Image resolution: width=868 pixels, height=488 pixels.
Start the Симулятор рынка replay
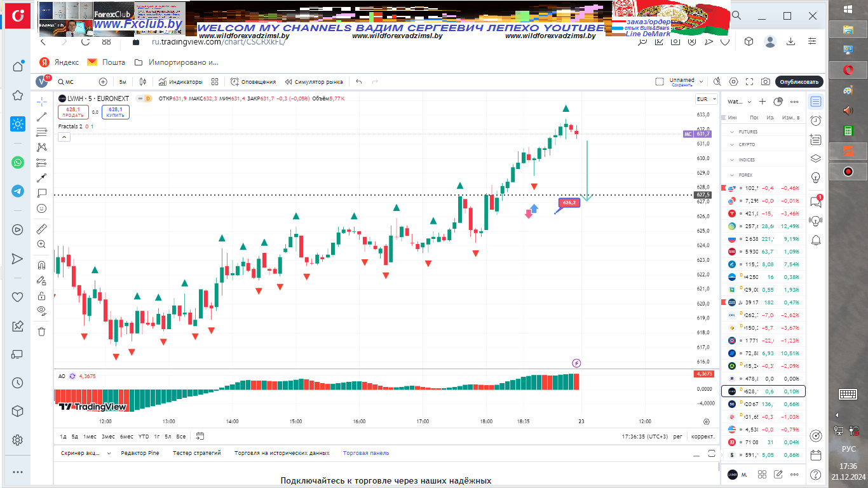point(314,82)
